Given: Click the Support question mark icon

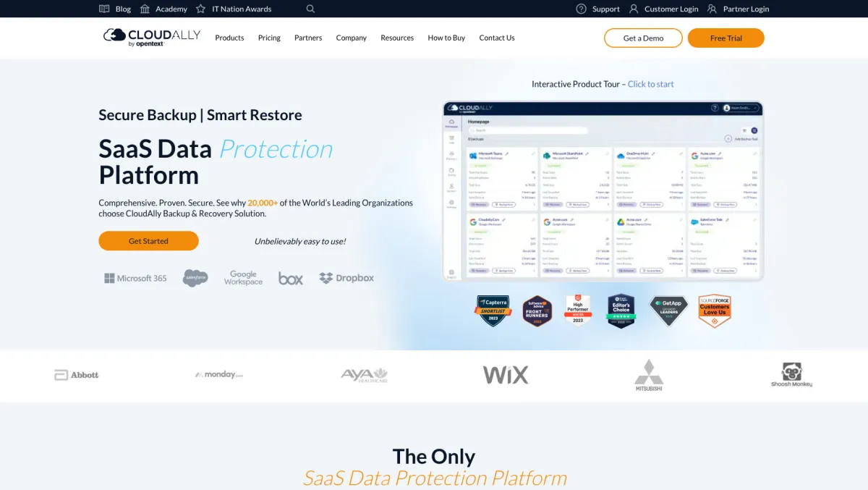Looking at the screenshot, I should click(x=581, y=9).
